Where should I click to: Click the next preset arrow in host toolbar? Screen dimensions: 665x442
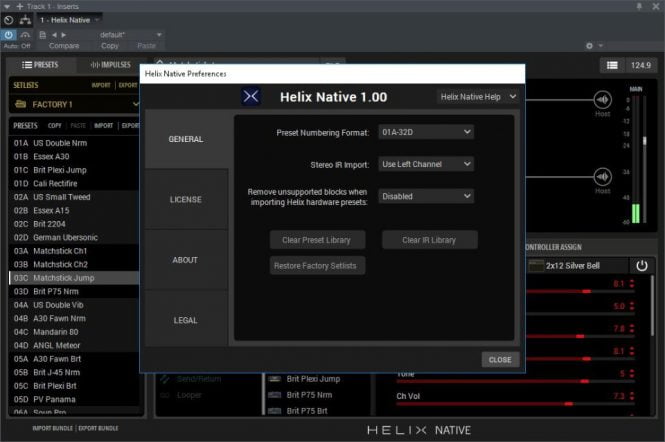pyautogui.click(x=64, y=35)
